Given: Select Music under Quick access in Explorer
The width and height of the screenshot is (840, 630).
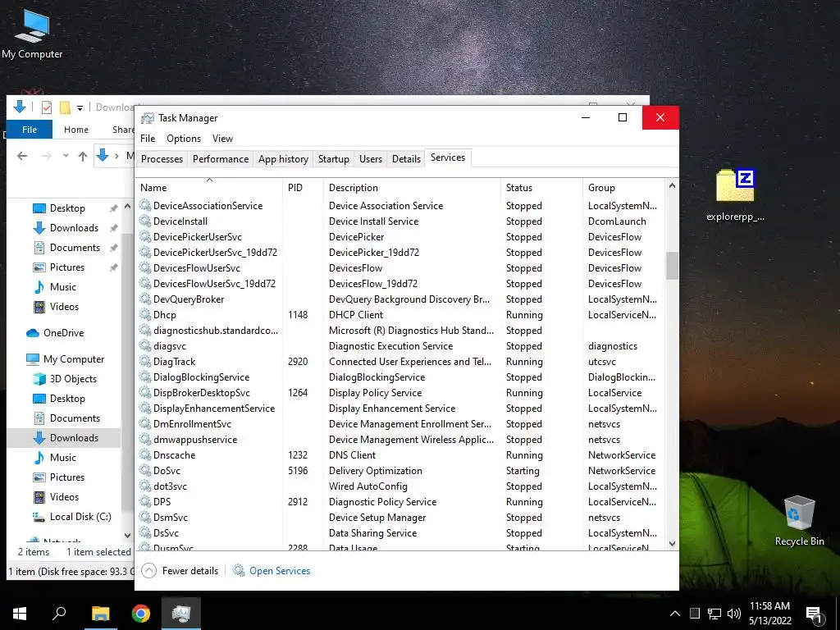Looking at the screenshot, I should pos(62,286).
